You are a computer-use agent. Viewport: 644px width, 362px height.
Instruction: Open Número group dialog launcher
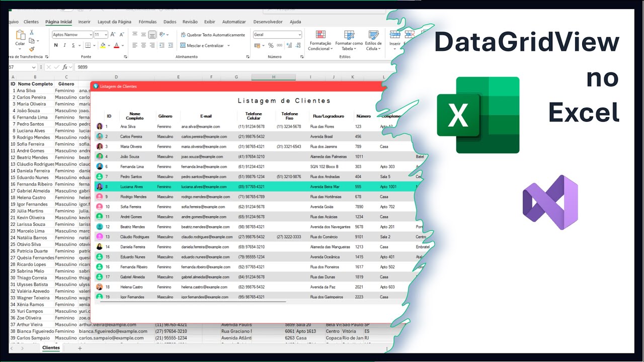tap(302, 57)
